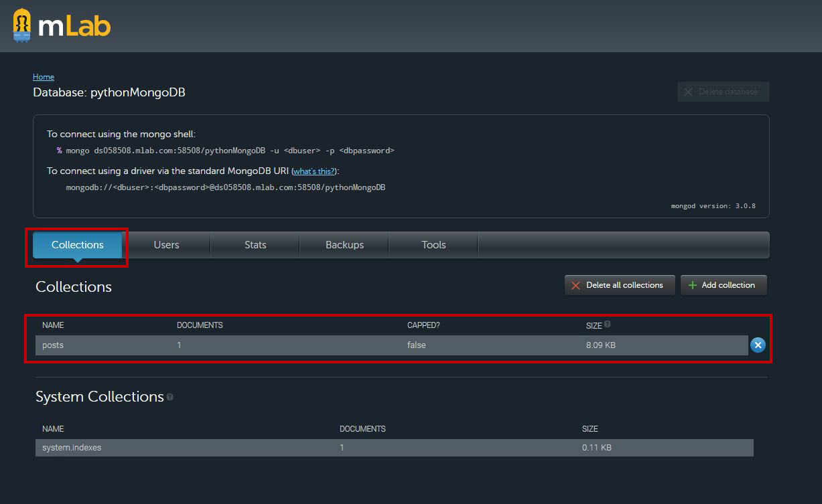Click the mLab logo
Viewport: 822px width, 504px height.
(x=62, y=25)
